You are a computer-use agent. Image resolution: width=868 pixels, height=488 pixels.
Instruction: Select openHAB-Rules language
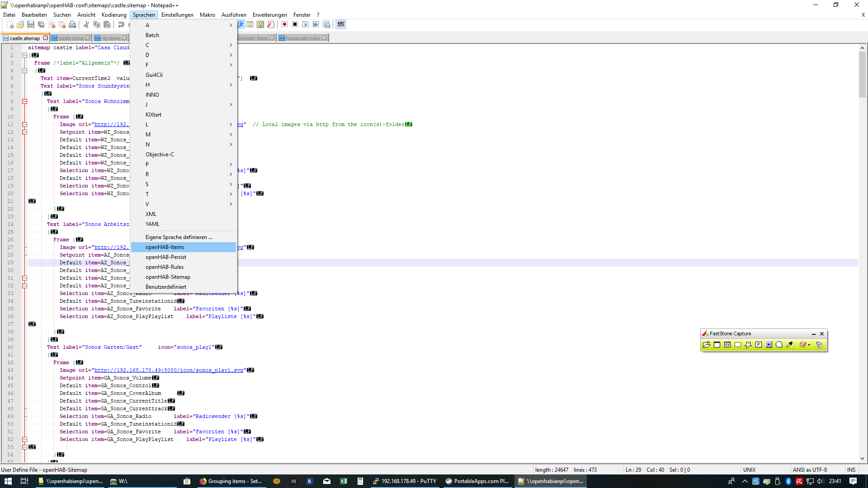pos(184,267)
